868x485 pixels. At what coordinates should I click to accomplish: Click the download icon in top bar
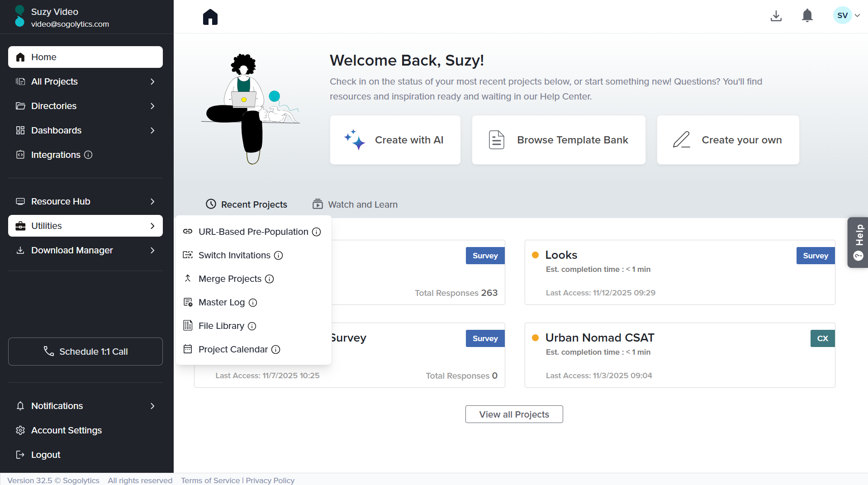[x=776, y=16]
